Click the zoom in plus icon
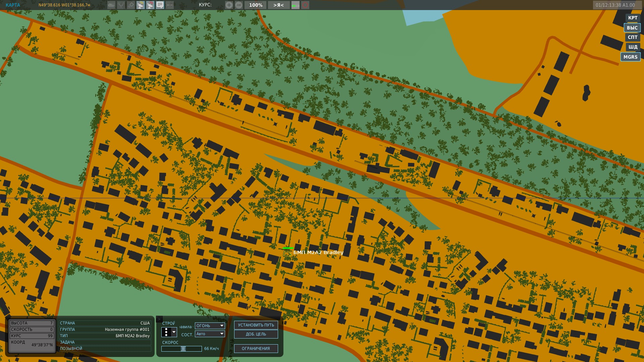Screen dimensions: 644x362 coord(229,5)
